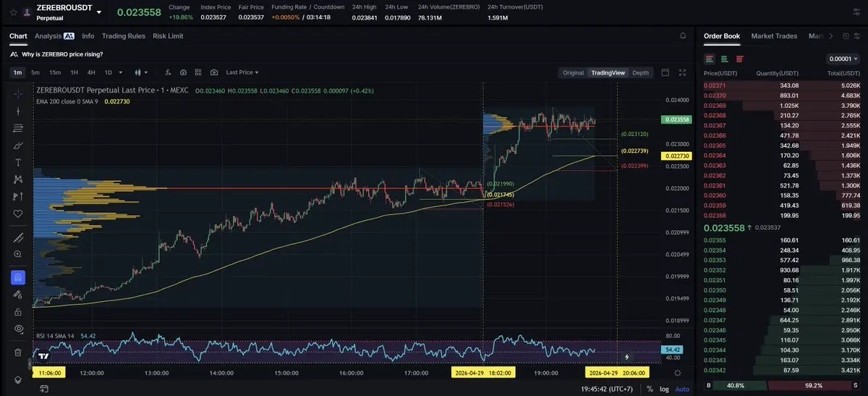
Task: Click the bell notification icon
Action: 683,35
